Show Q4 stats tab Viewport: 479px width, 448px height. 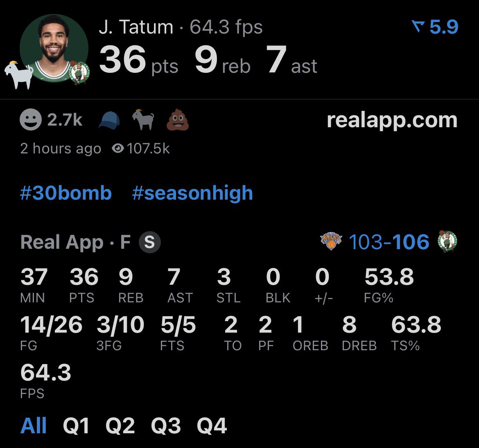(212, 426)
